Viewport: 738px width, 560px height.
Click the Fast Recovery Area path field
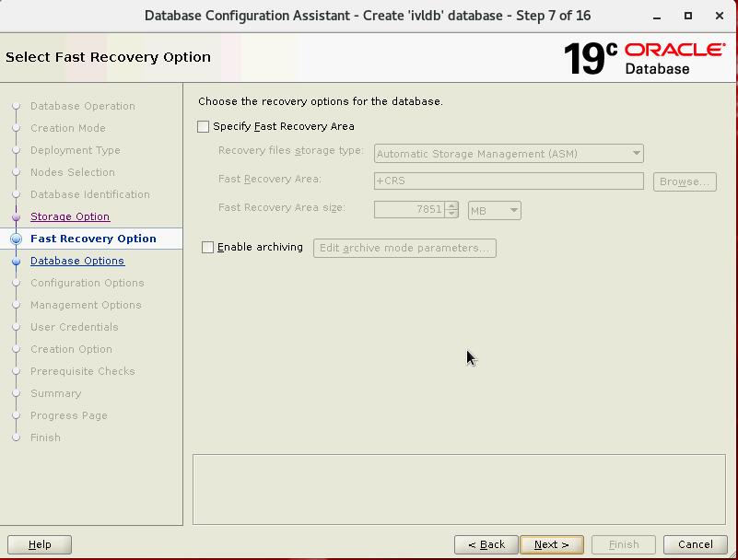point(509,181)
